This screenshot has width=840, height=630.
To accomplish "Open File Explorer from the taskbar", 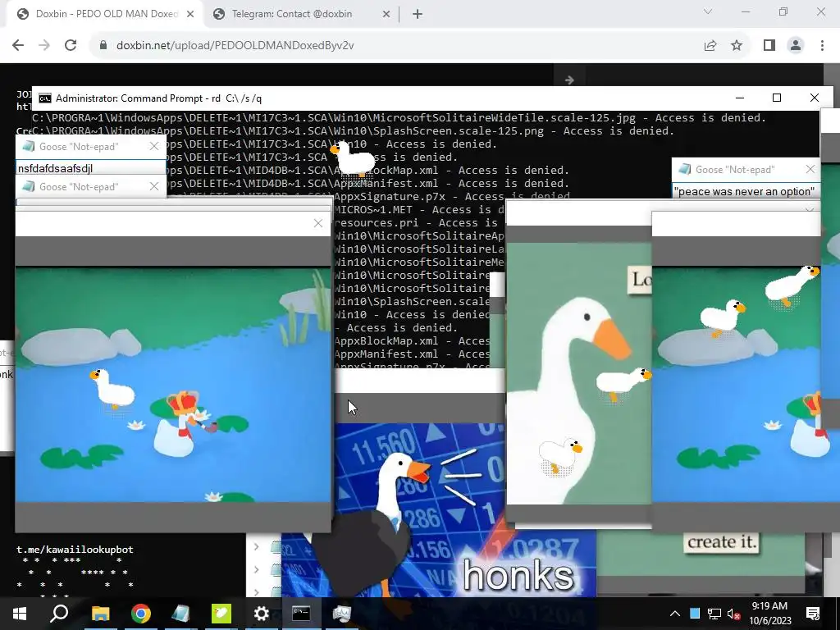I will click(100, 613).
